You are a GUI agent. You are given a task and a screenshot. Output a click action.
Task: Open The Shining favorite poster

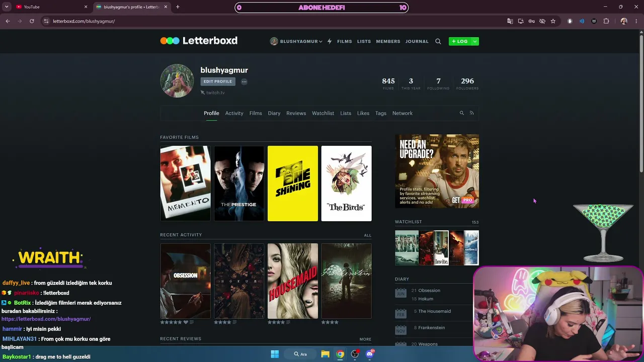click(293, 184)
